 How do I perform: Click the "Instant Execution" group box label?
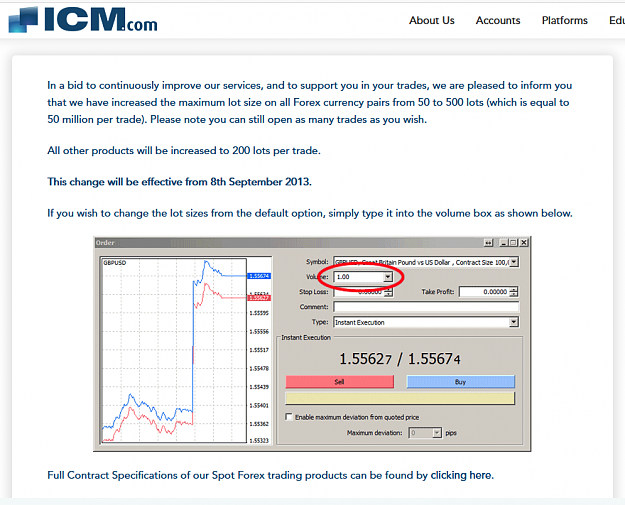click(306, 337)
